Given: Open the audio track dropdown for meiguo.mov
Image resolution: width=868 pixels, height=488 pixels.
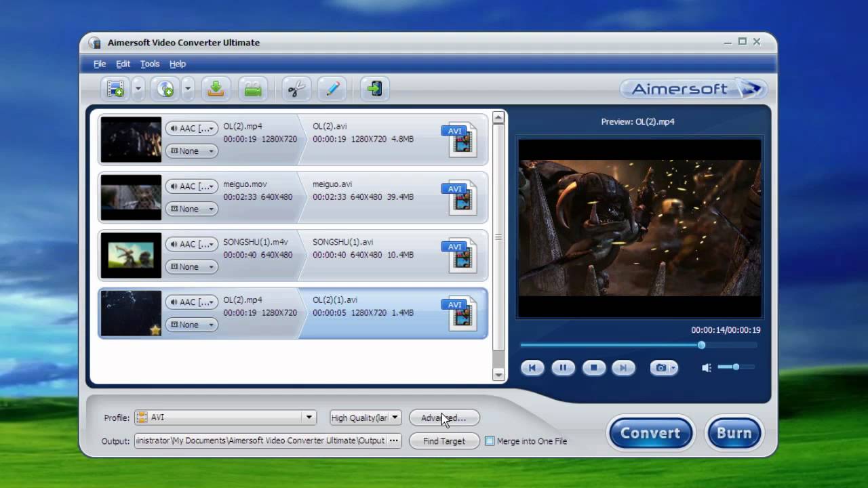Looking at the screenshot, I should point(192,186).
